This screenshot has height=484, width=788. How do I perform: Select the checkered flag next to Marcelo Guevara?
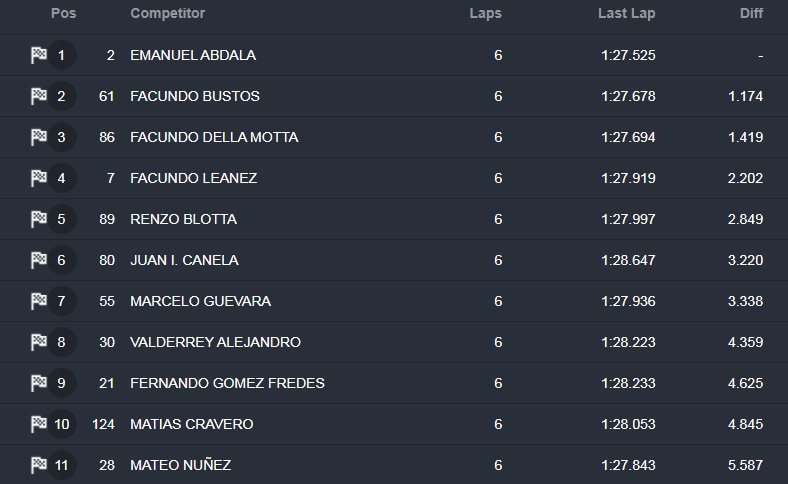pos(39,301)
